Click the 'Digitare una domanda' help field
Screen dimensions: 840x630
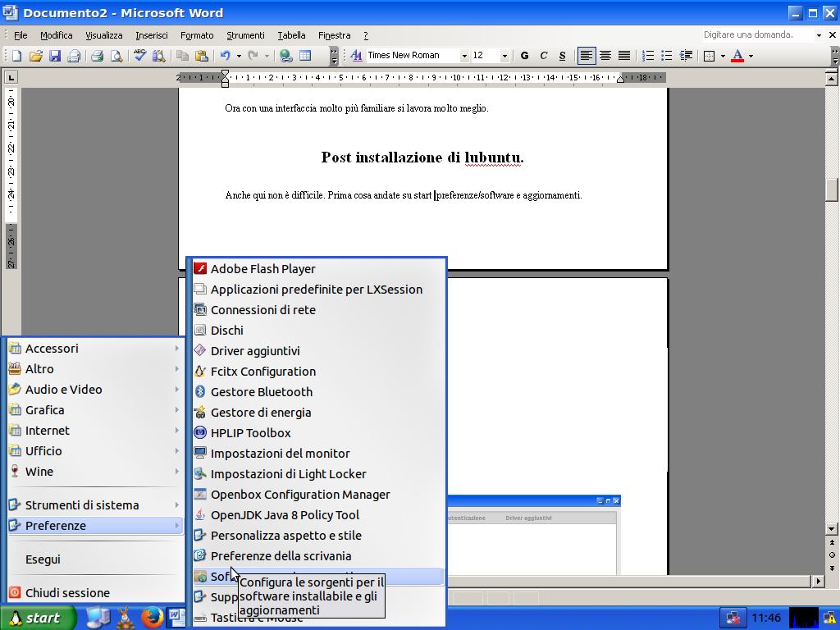[755, 35]
